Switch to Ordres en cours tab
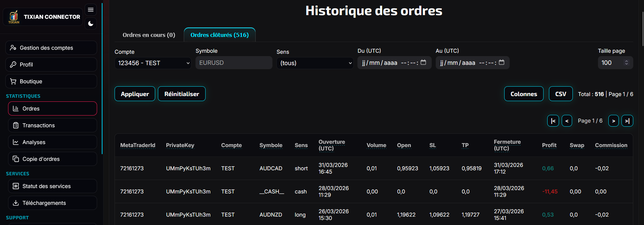 click(x=149, y=35)
